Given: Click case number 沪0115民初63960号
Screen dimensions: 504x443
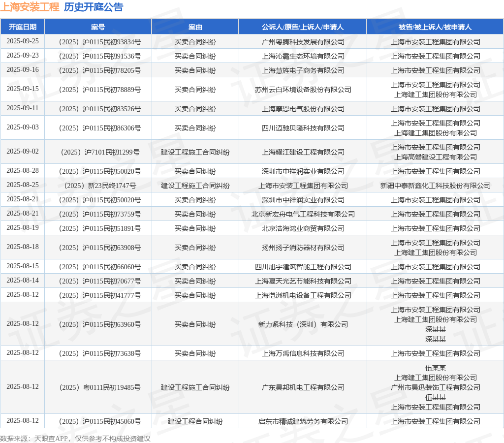Looking at the screenshot, I should pos(100,324).
